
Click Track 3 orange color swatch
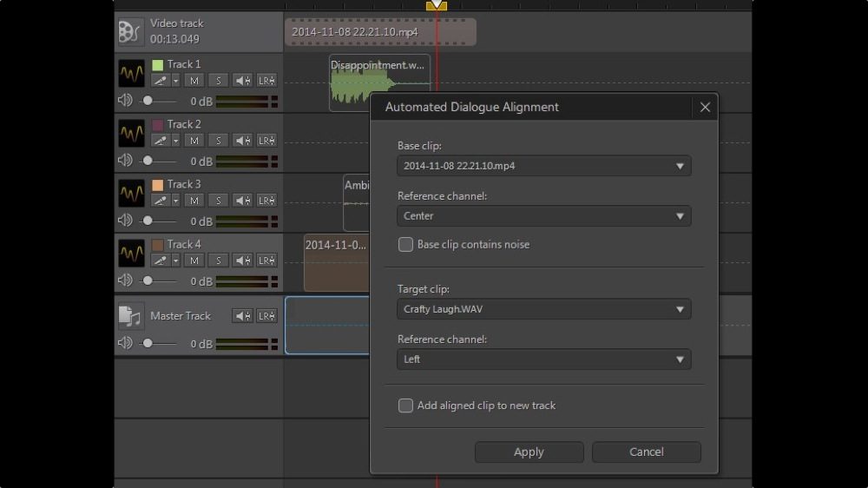[158, 184]
